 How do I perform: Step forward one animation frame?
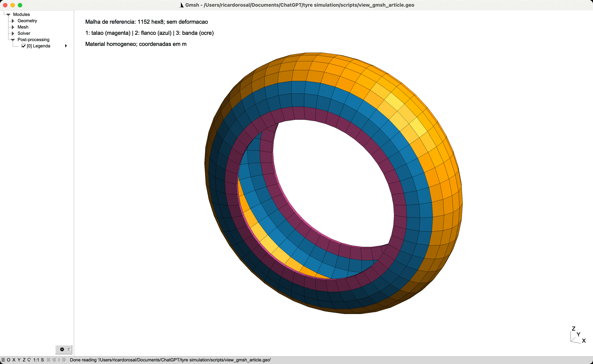pos(64,360)
